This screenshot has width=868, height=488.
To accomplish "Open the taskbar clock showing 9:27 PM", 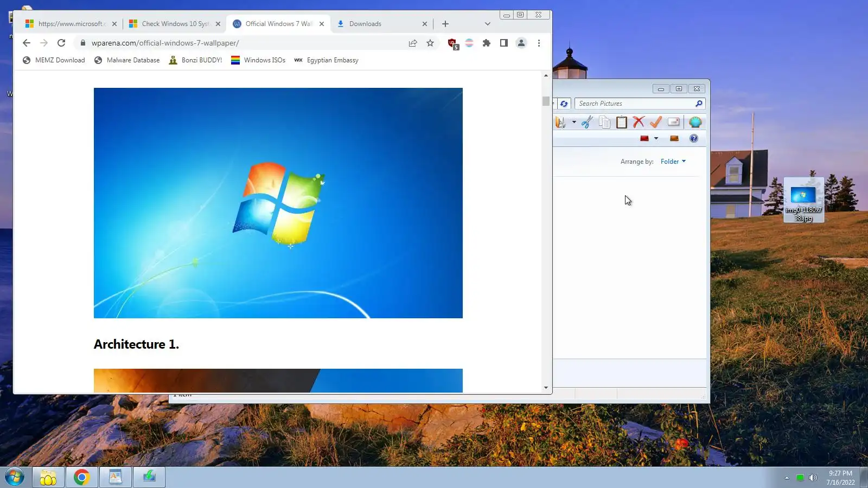I will (x=840, y=478).
